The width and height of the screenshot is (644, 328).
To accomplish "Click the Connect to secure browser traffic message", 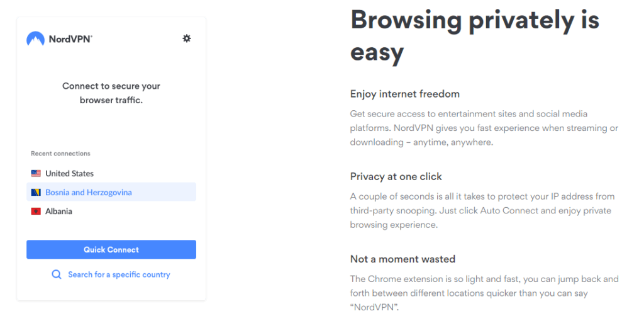I will tap(111, 93).
